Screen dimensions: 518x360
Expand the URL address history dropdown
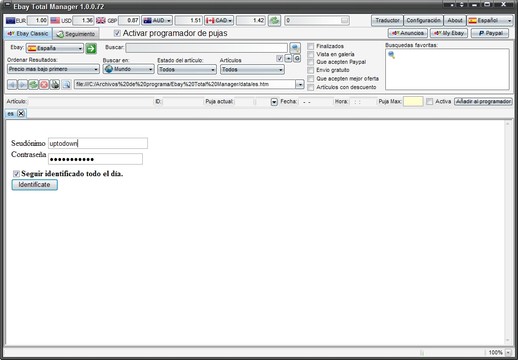pos(300,84)
